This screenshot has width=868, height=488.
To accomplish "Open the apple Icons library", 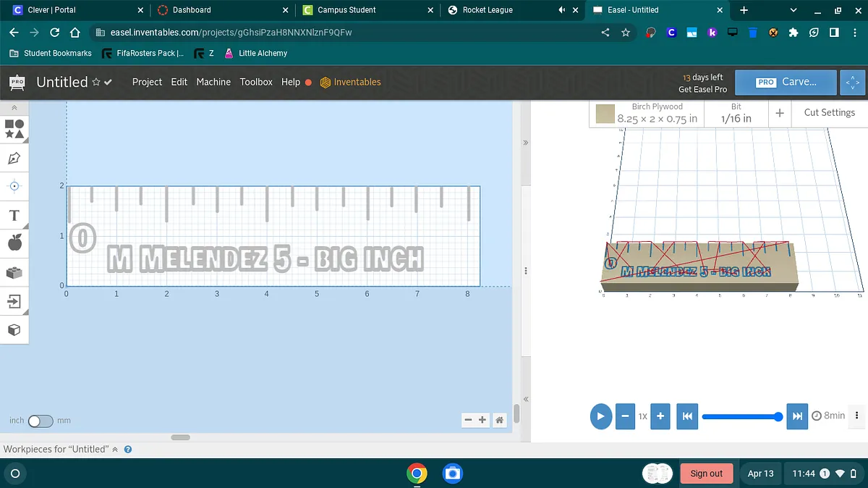I will [14, 243].
